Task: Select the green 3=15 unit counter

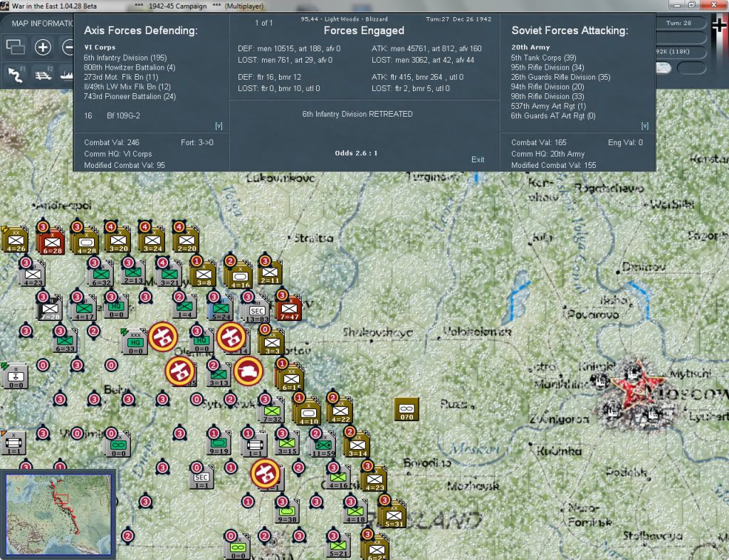Action: 287,443
